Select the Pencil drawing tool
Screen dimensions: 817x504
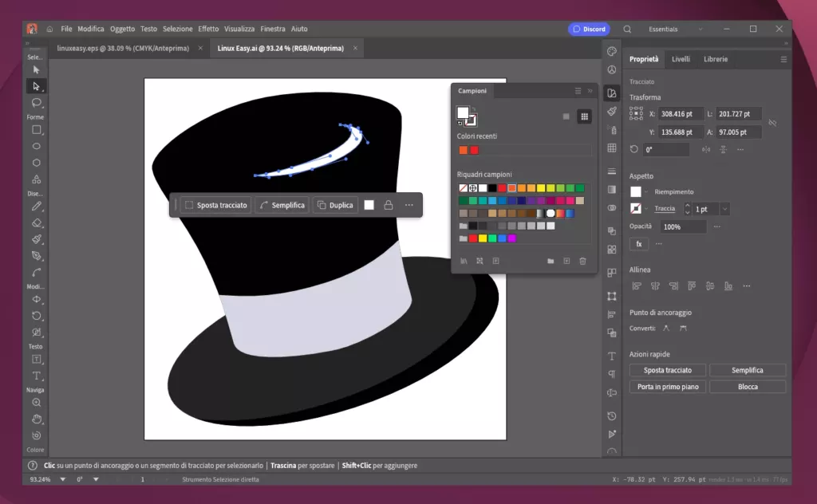(36, 207)
